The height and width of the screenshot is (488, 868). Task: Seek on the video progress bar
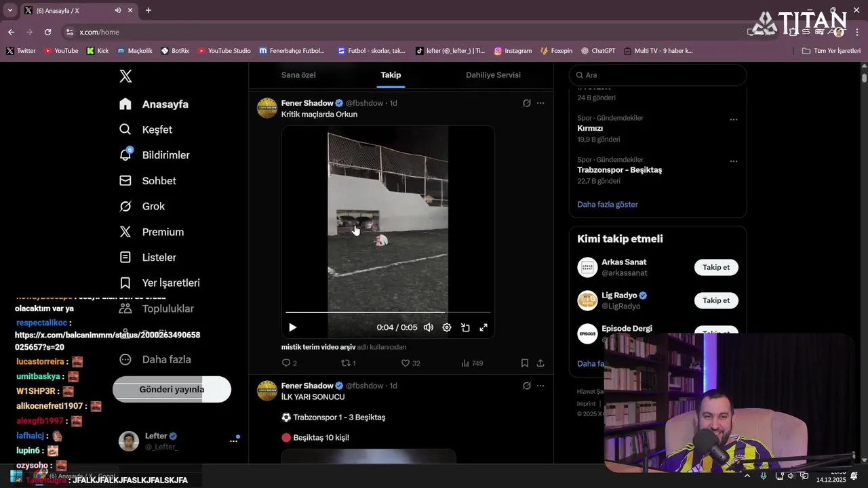[388, 312]
